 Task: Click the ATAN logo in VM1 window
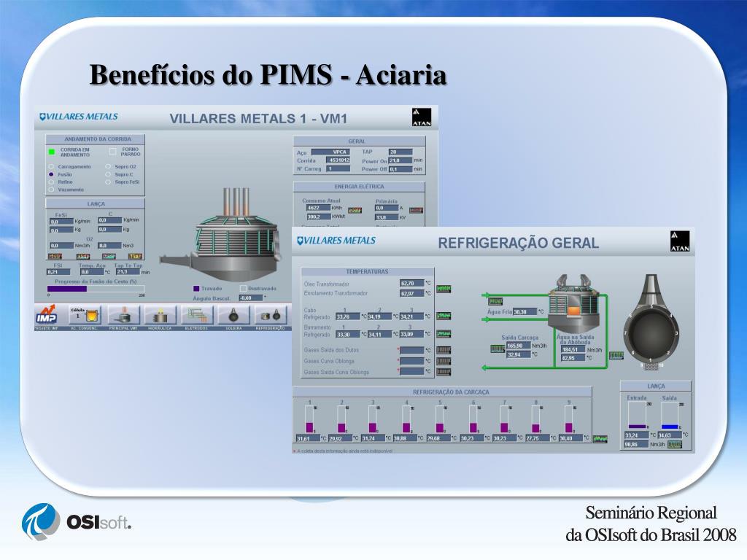point(422,117)
